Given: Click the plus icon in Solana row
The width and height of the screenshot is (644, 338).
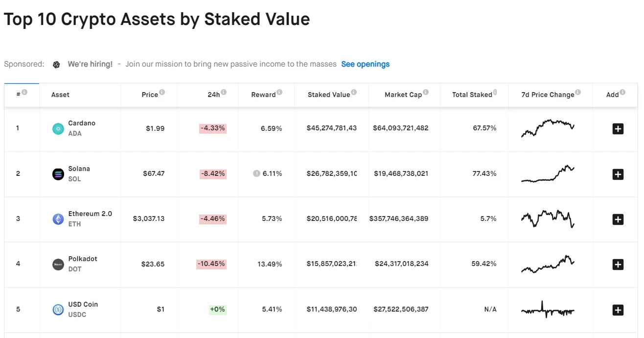Looking at the screenshot, I should pyautogui.click(x=618, y=174).
